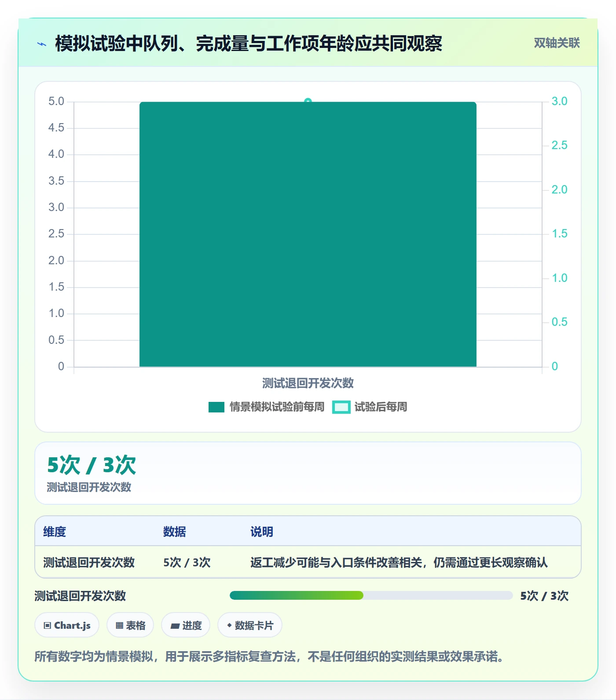This screenshot has height=700, width=616.
Task: Click the teal bar for 测试退回开发次数
Action: pos(308,234)
